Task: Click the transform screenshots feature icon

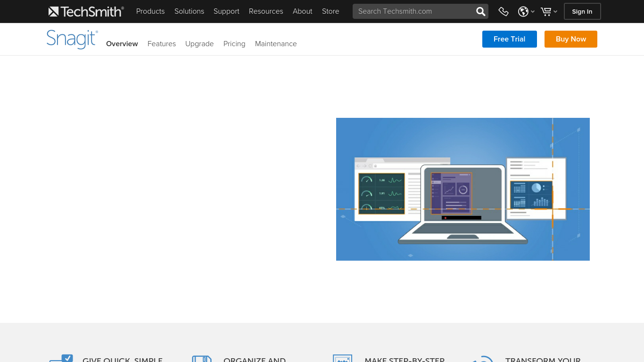Action: pos(483,359)
